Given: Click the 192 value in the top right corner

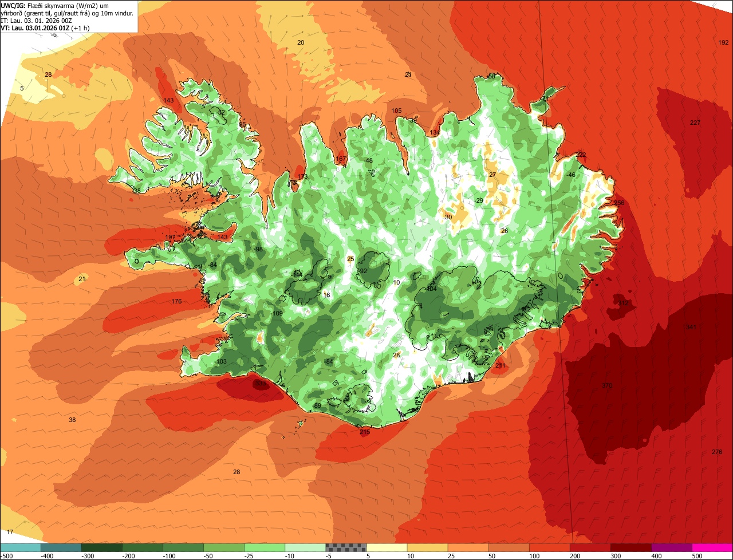Looking at the screenshot, I should coord(724,42).
